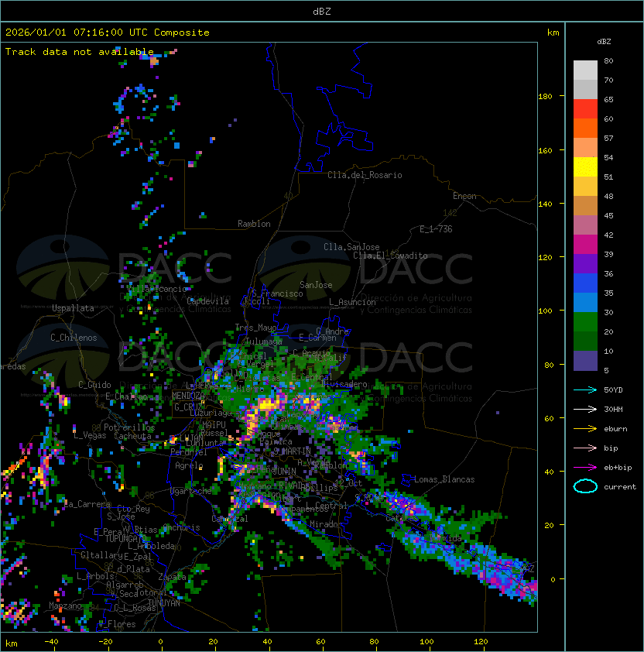Screen dimensions: 644x652
Task: Click the Cacheuta label
Action: (132, 436)
